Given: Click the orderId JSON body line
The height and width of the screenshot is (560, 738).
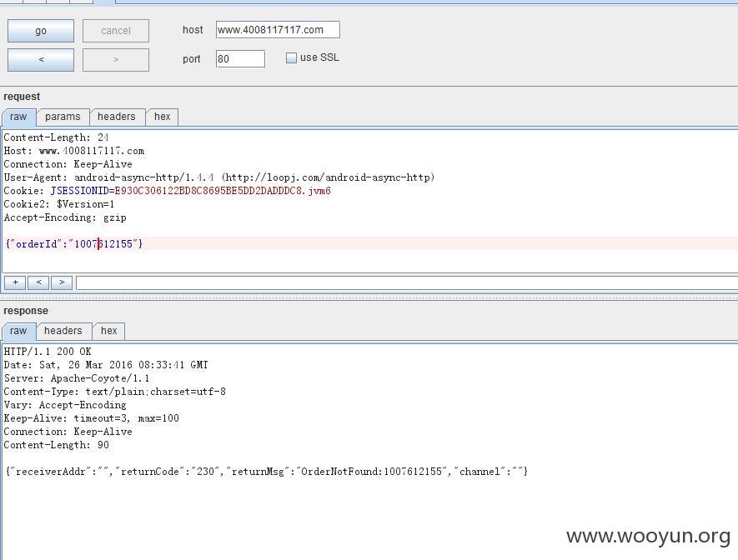Looking at the screenshot, I should 73,244.
